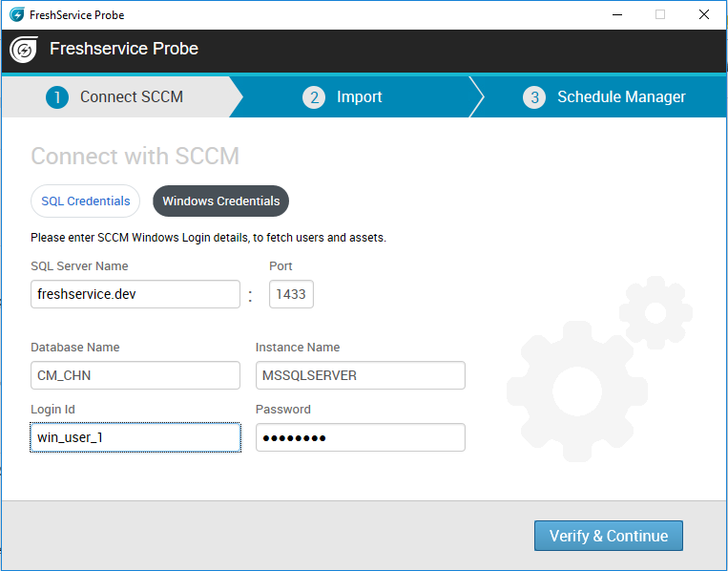Click the 'Freshservice Probe' header title
This screenshot has width=728, height=571.
point(124,49)
